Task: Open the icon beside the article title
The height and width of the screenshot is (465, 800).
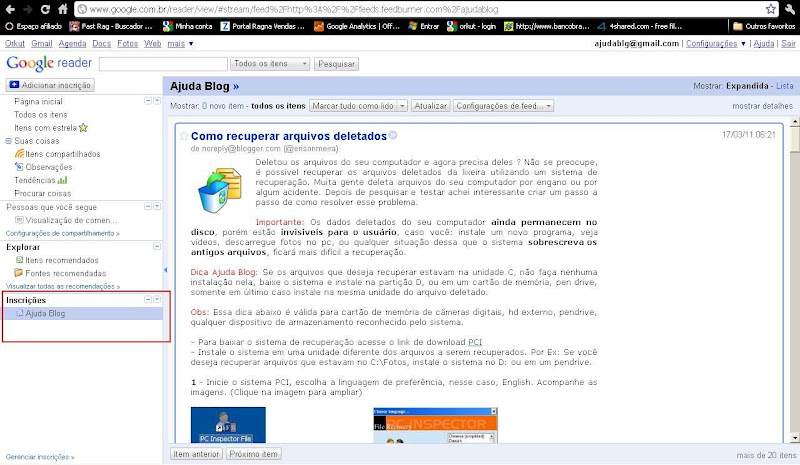Action: (x=393, y=135)
